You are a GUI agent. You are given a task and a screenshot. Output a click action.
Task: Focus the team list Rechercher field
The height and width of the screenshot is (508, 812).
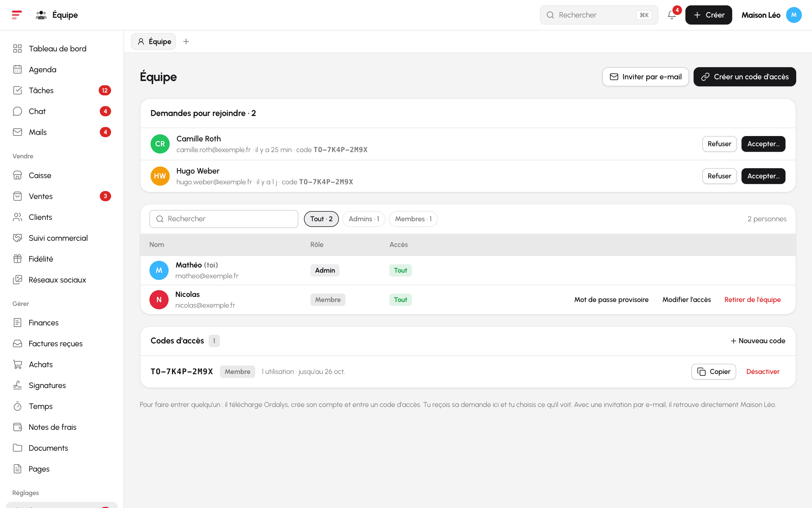point(224,219)
